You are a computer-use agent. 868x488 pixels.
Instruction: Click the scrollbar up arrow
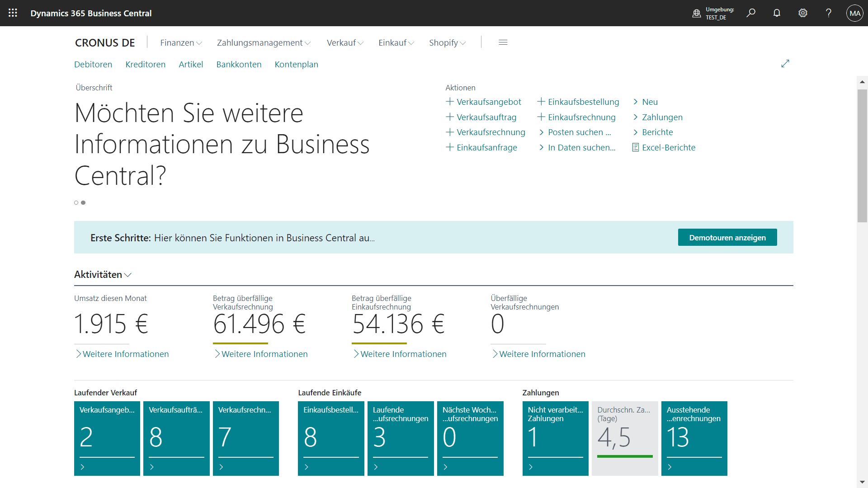coord(862,82)
